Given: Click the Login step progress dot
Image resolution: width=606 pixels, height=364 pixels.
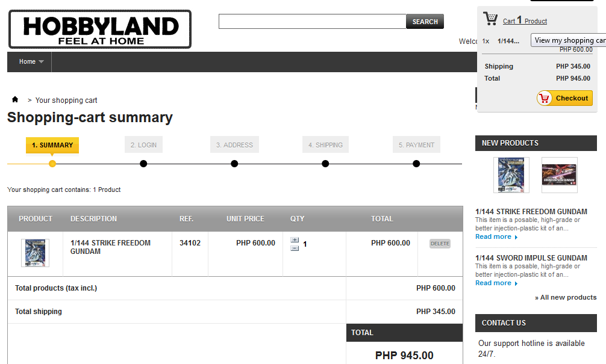Looking at the screenshot, I should pyautogui.click(x=143, y=164).
